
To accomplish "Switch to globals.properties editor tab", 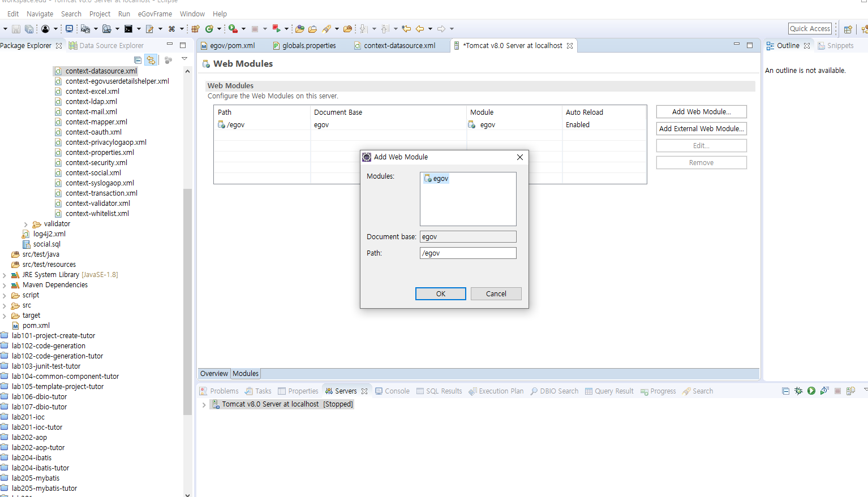I will (304, 46).
